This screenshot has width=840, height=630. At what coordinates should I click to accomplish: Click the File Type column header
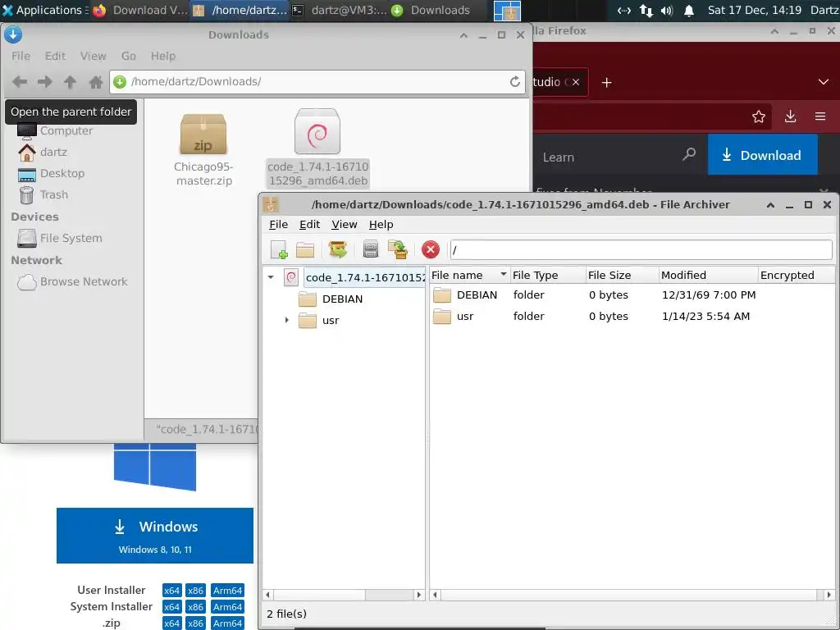(547, 275)
